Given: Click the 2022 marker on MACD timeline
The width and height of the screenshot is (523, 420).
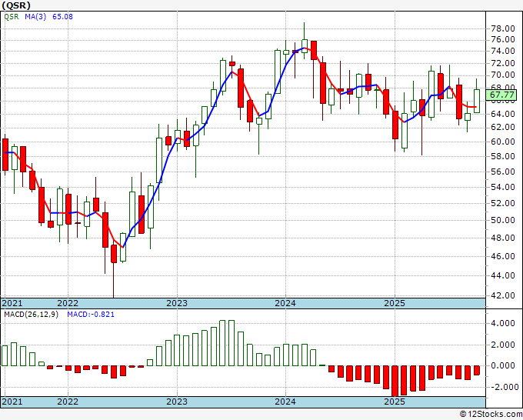Looking at the screenshot, I should pyautogui.click(x=68, y=402).
